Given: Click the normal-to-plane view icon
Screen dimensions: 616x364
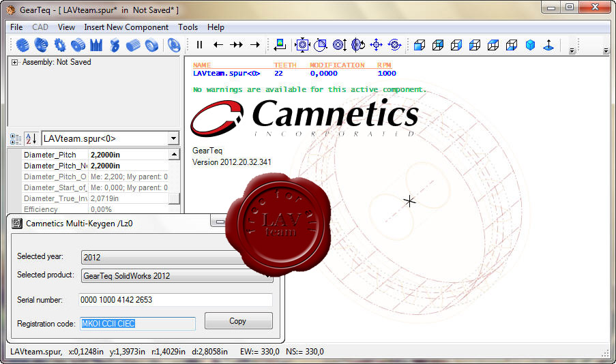Looking at the screenshot, I should coord(548,45).
